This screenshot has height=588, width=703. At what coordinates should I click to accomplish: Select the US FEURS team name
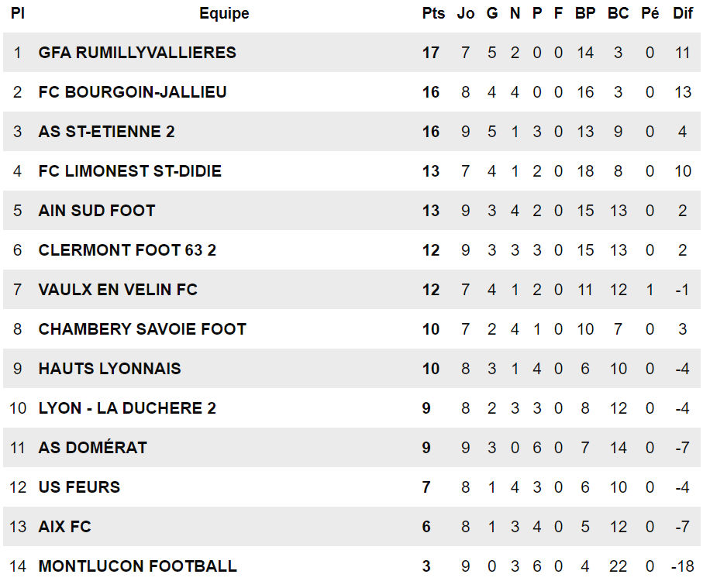click(79, 487)
